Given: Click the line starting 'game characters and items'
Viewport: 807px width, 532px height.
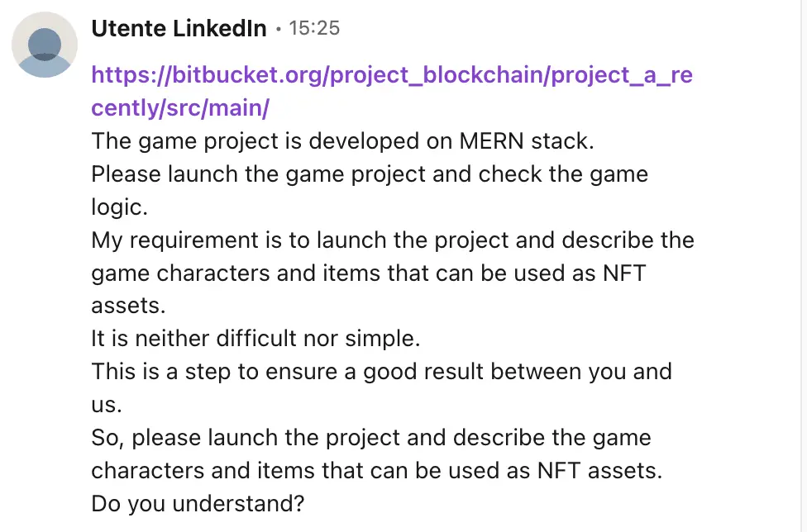Looking at the screenshot, I should (x=369, y=273).
